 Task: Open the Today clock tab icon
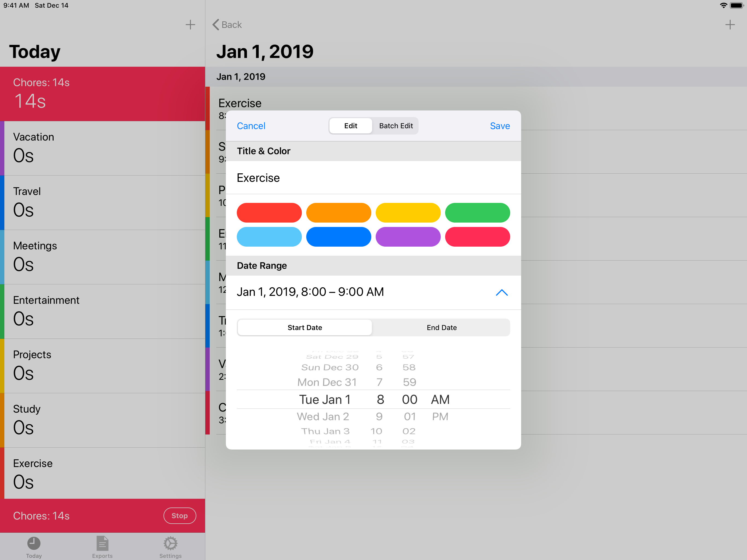[x=34, y=543]
